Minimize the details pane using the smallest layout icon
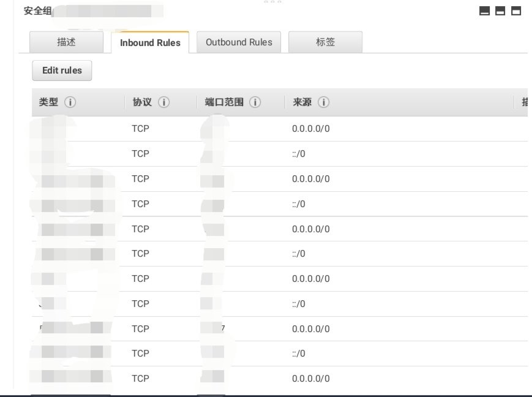This screenshot has height=397, width=532. (x=484, y=11)
